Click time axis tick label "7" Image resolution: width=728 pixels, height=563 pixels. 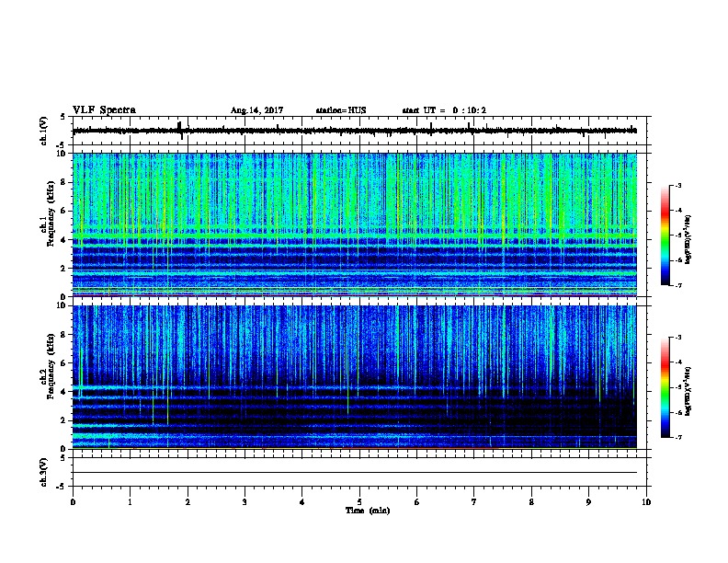(474, 502)
